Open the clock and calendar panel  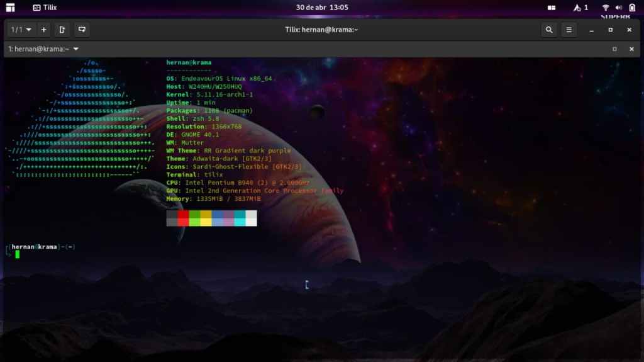tap(321, 8)
